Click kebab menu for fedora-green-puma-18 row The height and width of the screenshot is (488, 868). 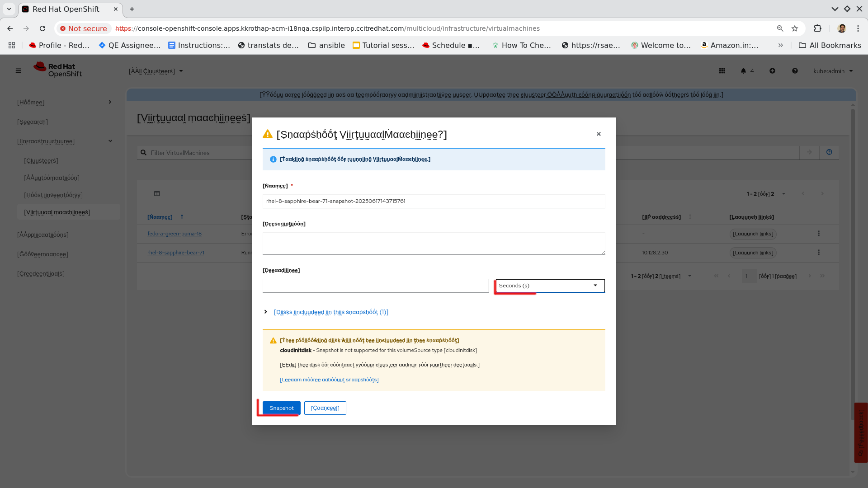pyautogui.click(x=819, y=234)
